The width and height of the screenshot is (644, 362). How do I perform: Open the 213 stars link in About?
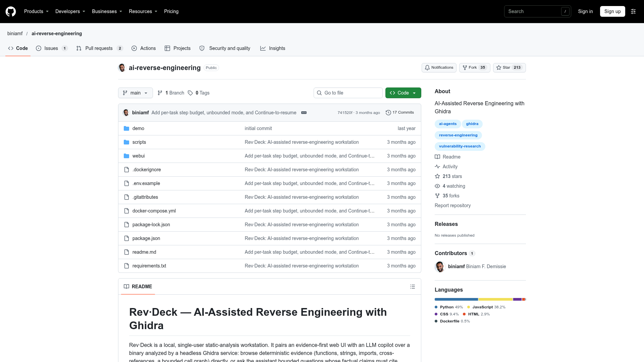448,176
